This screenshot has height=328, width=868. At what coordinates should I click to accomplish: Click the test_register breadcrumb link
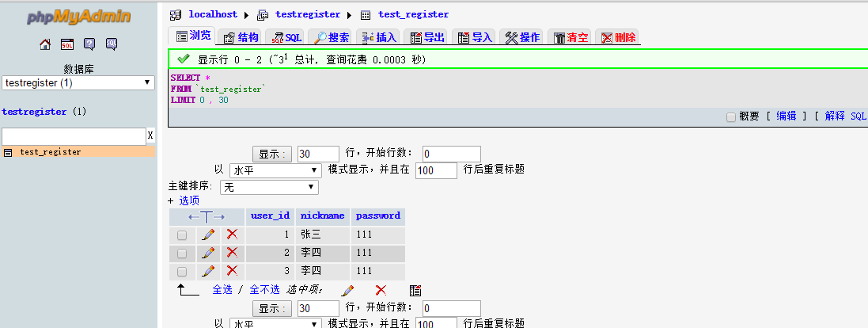click(414, 14)
